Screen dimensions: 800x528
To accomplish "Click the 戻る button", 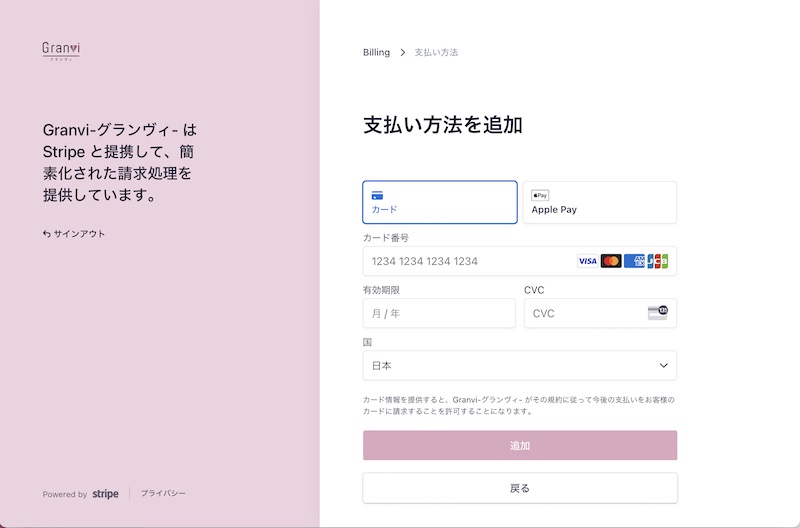I will (520, 488).
